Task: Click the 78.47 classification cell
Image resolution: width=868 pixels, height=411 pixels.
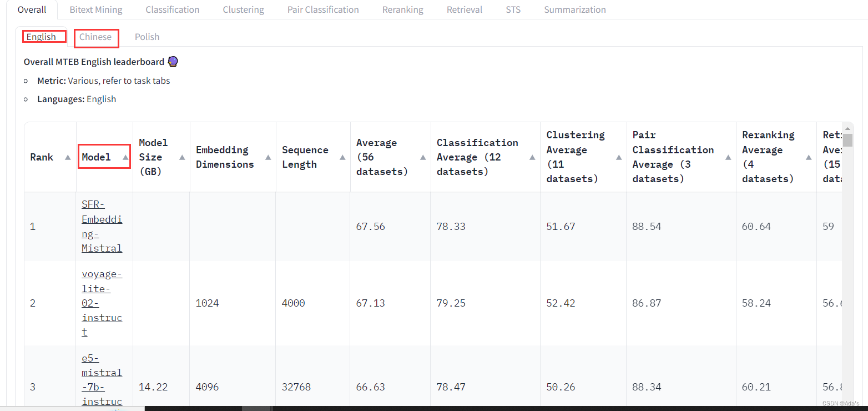Action: point(451,387)
